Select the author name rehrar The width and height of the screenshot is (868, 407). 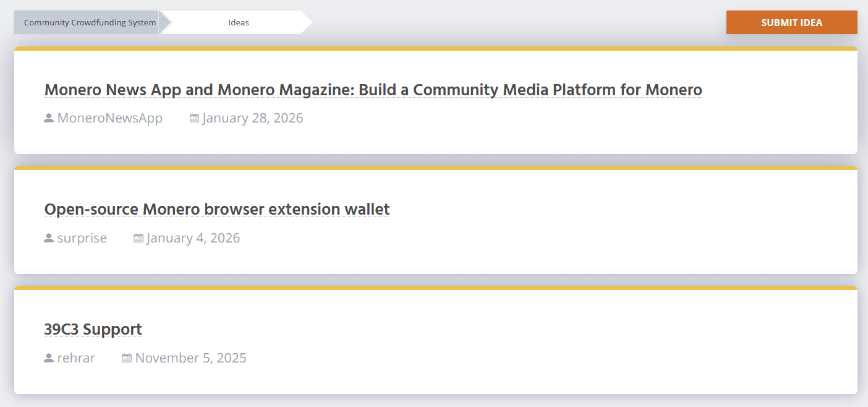pos(76,358)
